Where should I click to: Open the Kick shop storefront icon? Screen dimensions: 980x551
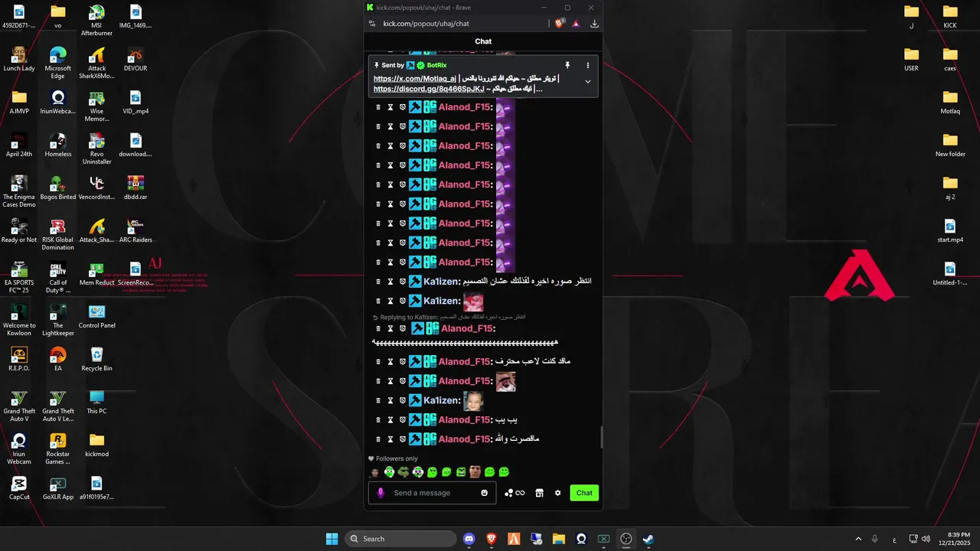pyautogui.click(x=539, y=493)
